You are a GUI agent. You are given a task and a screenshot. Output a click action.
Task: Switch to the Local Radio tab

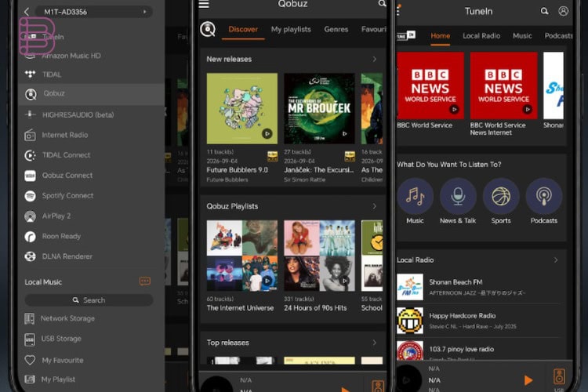pyautogui.click(x=481, y=36)
